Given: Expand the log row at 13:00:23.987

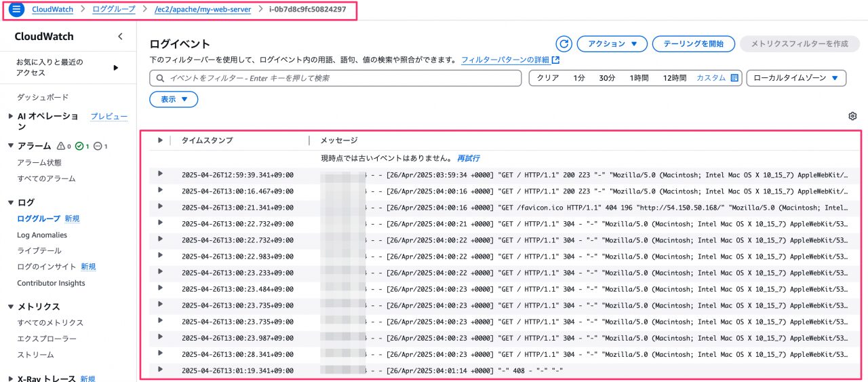Looking at the screenshot, I should tap(160, 337).
